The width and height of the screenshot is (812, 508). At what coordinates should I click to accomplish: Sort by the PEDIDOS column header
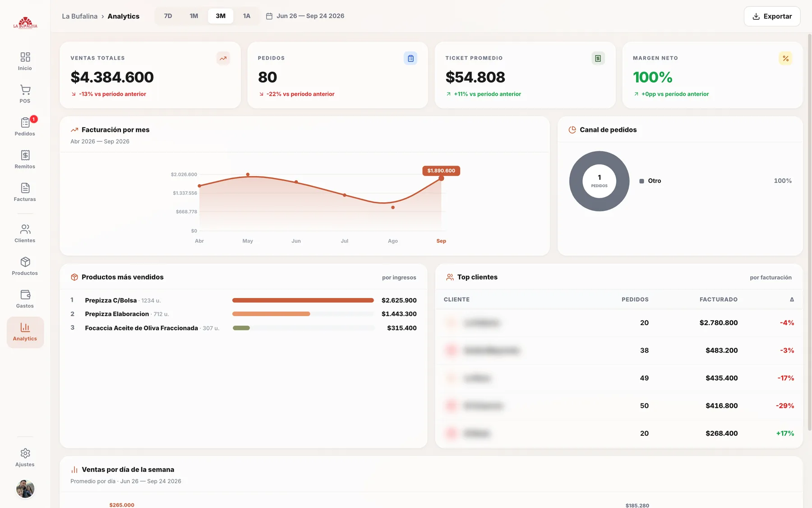(635, 299)
